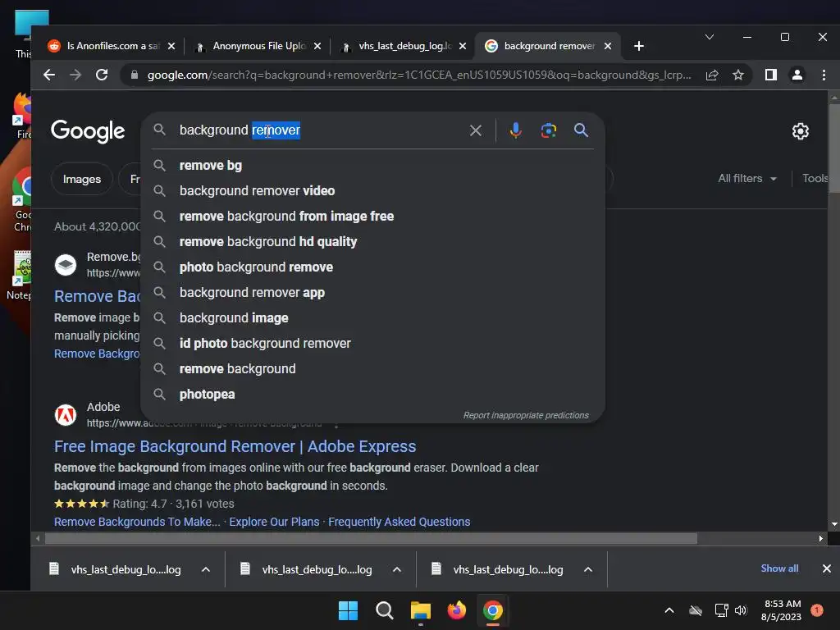Image resolution: width=840 pixels, height=630 pixels.
Task: Close the vhs_last_debug_log tab
Action: [x=463, y=46]
